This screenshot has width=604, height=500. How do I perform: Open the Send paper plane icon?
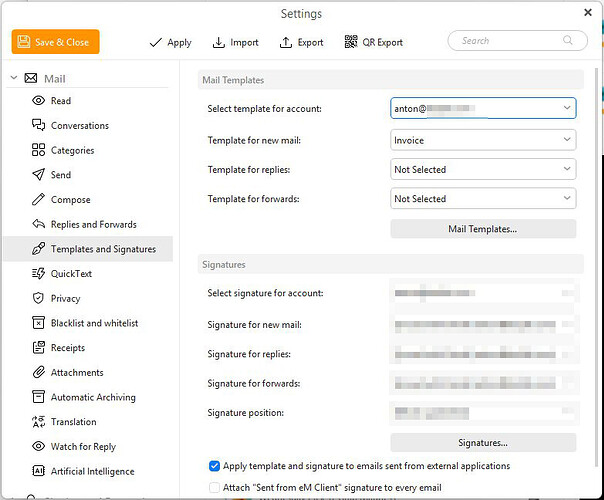(x=39, y=175)
